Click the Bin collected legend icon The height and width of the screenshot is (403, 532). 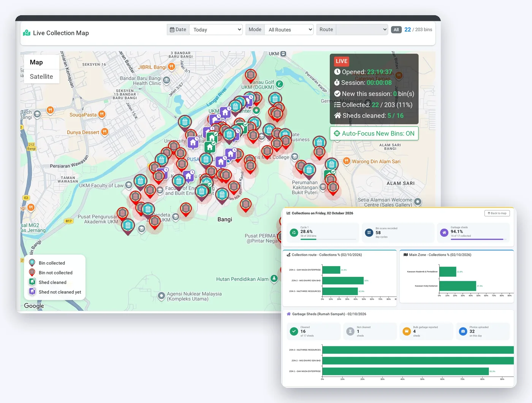[32, 263]
